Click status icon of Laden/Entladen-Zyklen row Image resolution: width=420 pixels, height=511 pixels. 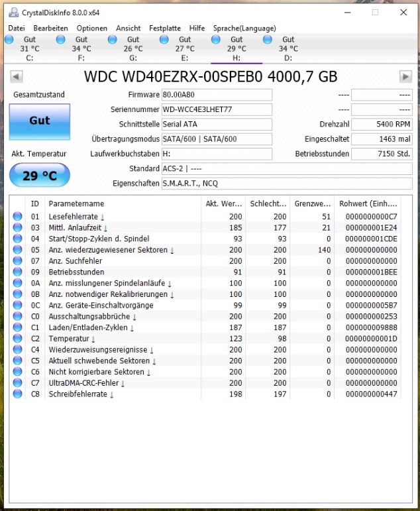[x=18, y=327]
